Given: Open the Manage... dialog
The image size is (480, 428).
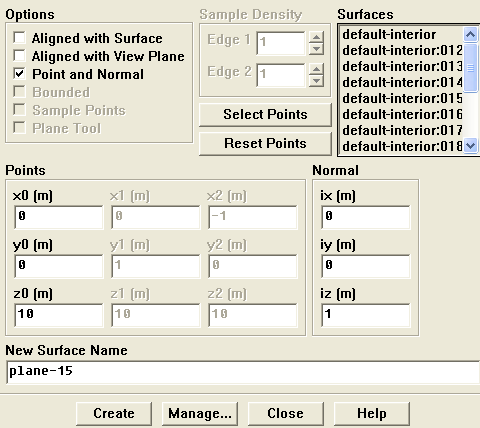Looking at the screenshot, I should [200, 414].
